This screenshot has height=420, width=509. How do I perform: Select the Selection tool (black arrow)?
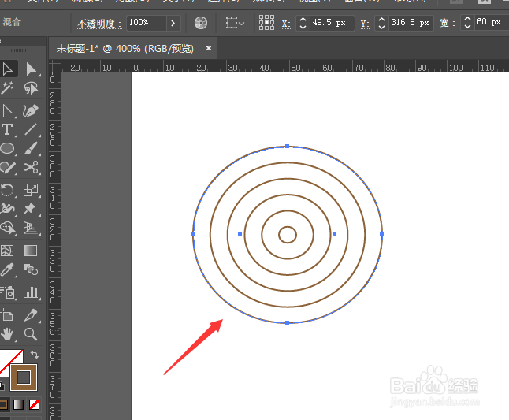click(x=7, y=69)
